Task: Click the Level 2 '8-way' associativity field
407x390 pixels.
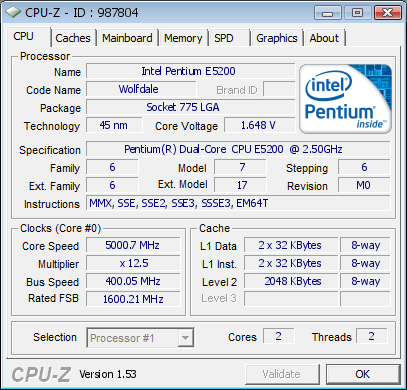Action: click(x=365, y=281)
